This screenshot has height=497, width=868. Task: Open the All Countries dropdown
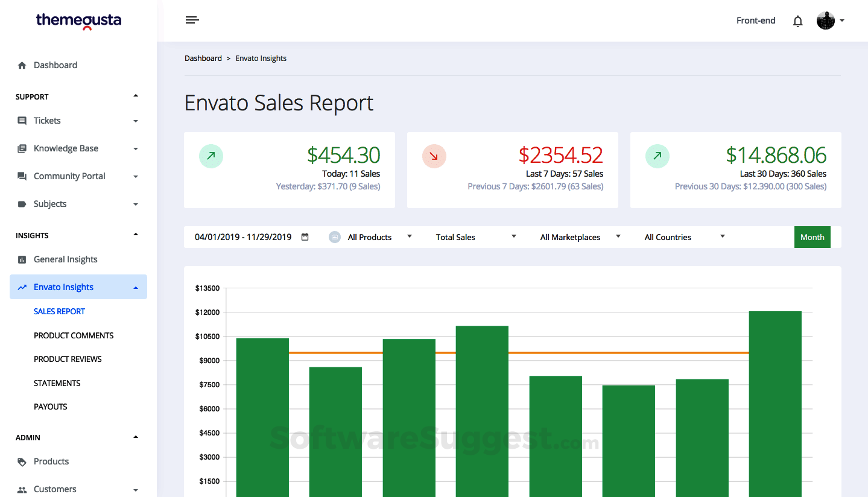pyautogui.click(x=685, y=237)
